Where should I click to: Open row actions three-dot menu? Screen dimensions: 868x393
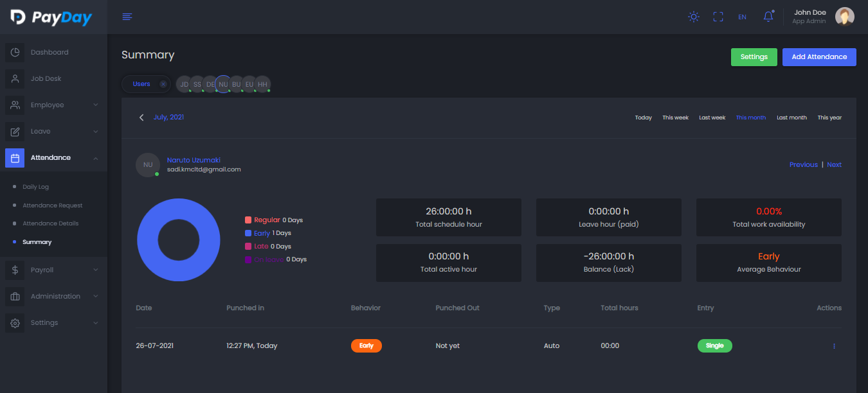point(834,346)
